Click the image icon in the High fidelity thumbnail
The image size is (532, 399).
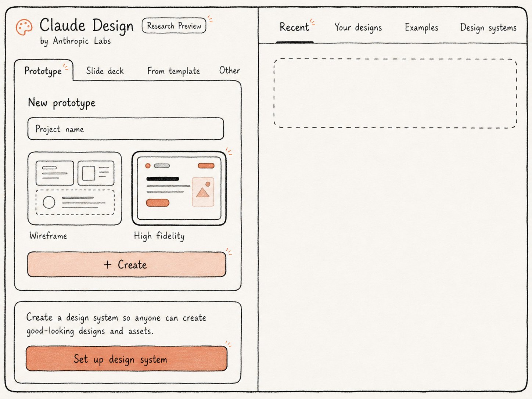point(203,192)
